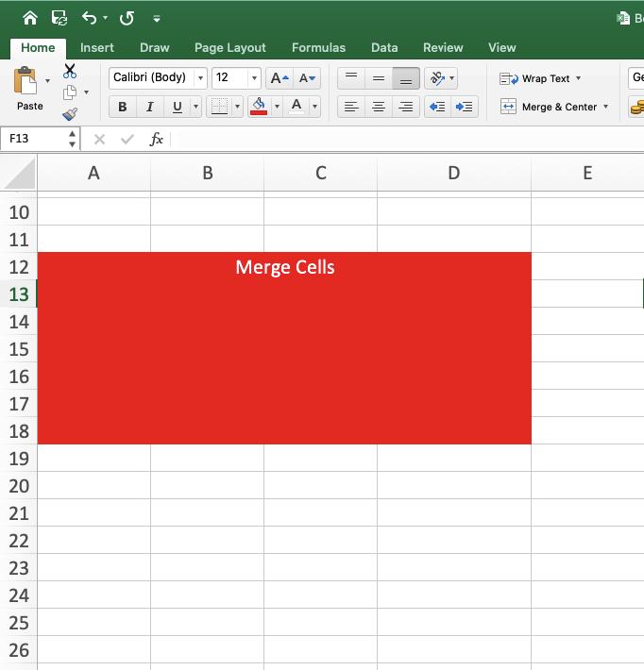This screenshot has width=644, height=670.
Task: Open the Orientation dropdown arrow
Action: (452, 78)
